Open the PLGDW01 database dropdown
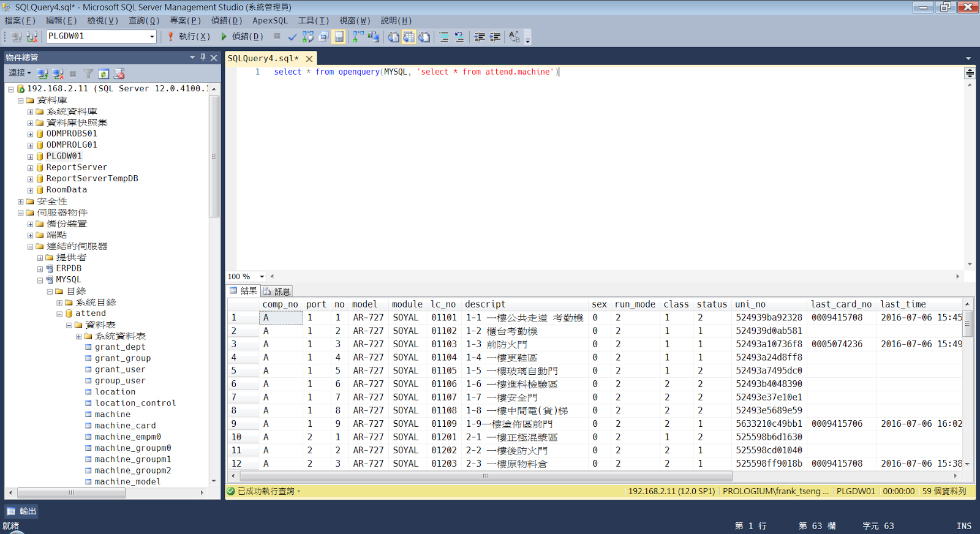The width and height of the screenshot is (980, 534). pyautogui.click(x=152, y=37)
